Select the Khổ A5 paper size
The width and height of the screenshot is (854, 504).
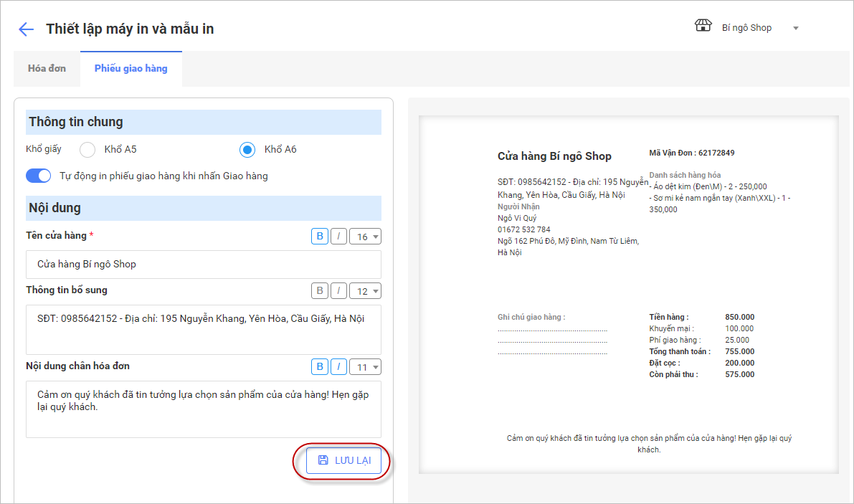pyautogui.click(x=87, y=150)
